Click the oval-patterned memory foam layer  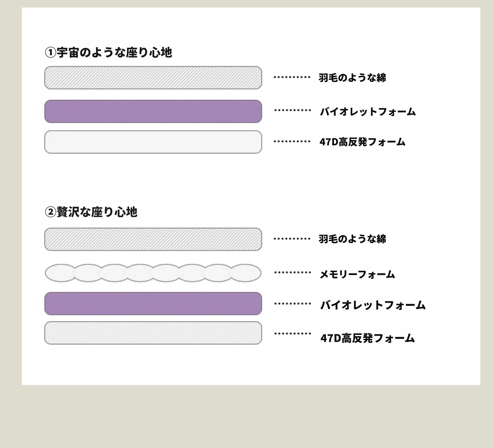click(x=153, y=273)
